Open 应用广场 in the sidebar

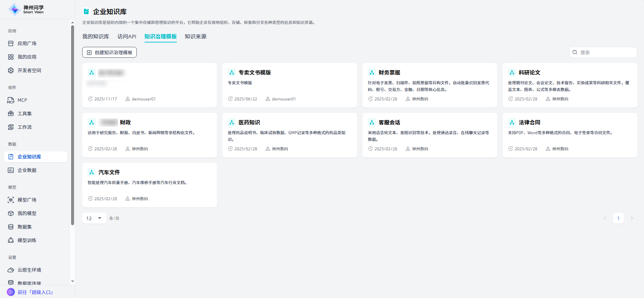[27, 43]
